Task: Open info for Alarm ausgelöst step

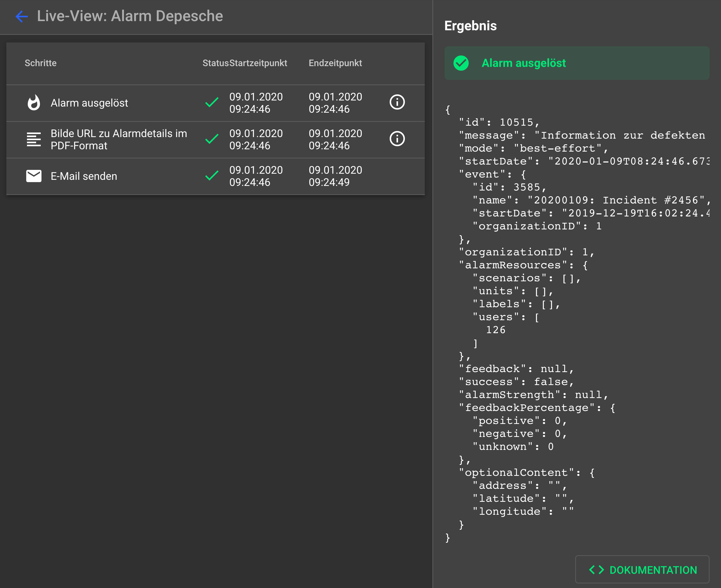Action: click(x=397, y=102)
